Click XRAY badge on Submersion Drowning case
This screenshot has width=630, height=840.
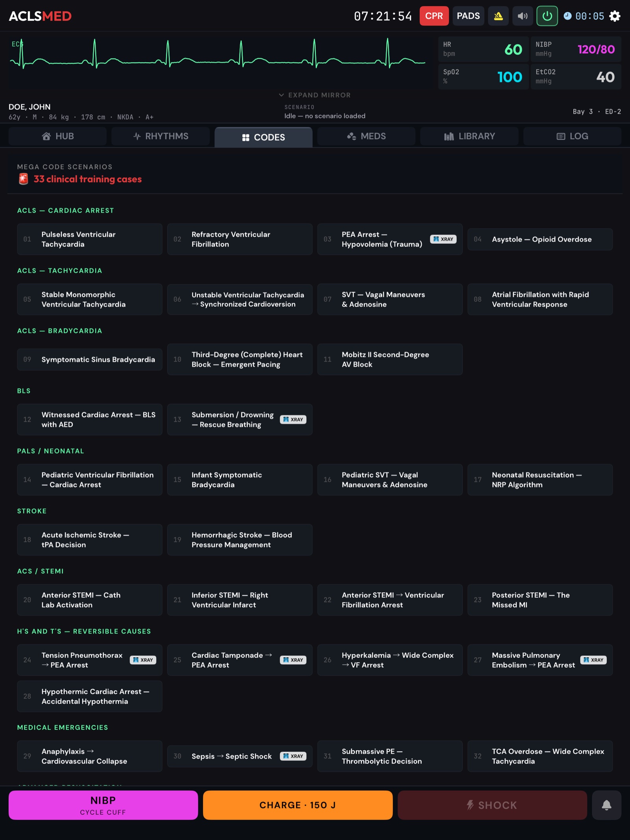click(x=293, y=419)
